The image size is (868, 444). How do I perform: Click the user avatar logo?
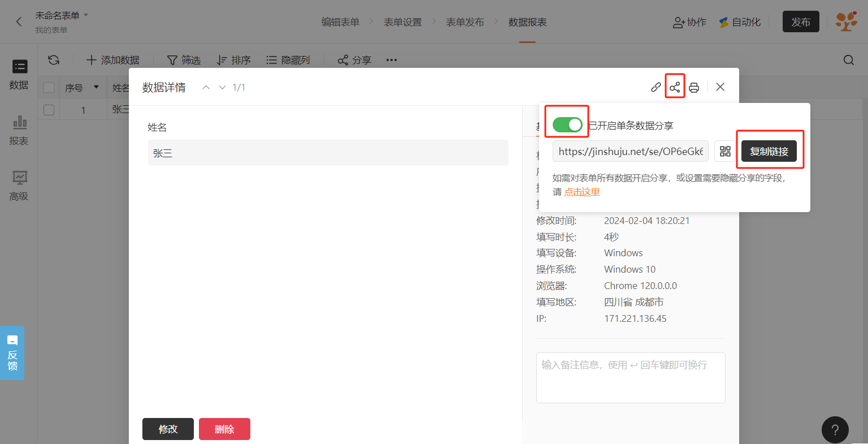coord(846,21)
